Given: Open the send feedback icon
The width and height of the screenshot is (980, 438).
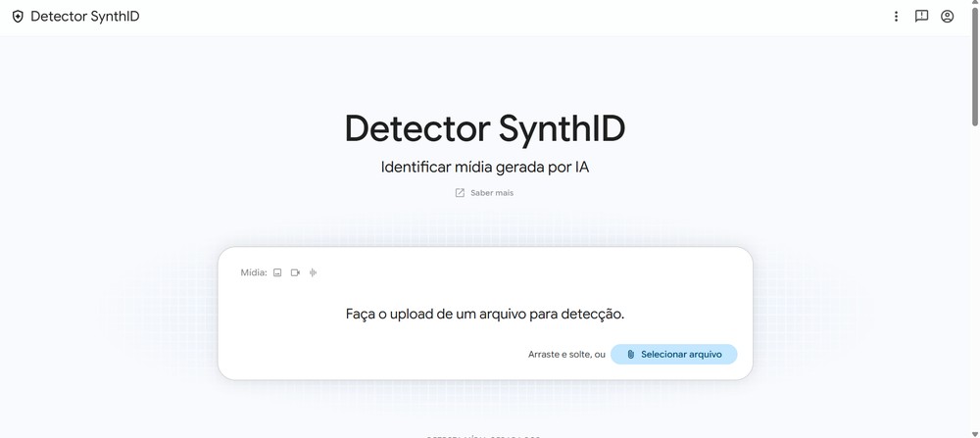Looking at the screenshot, I should [x=921, y=17].
